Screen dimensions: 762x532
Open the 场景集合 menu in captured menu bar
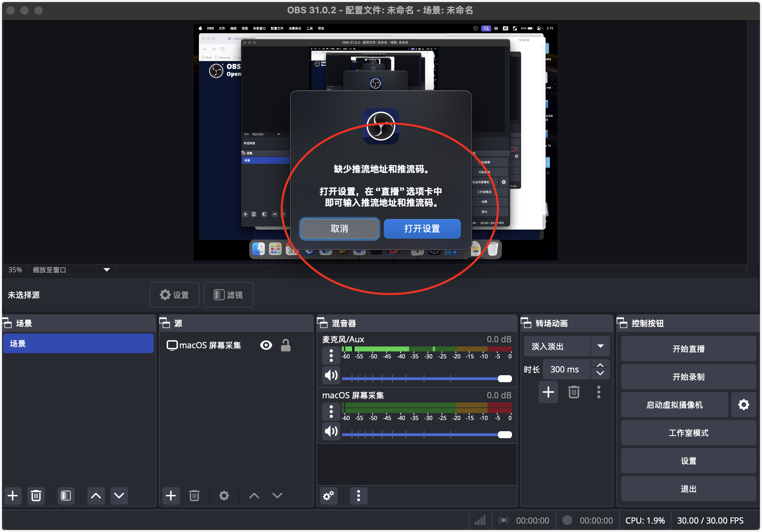[x=295, y=28]
